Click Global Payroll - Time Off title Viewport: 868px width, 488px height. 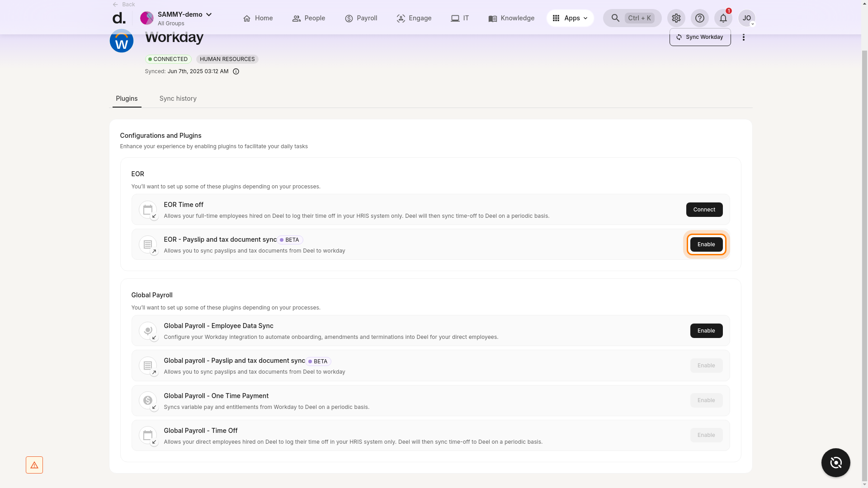coord(200,431)
